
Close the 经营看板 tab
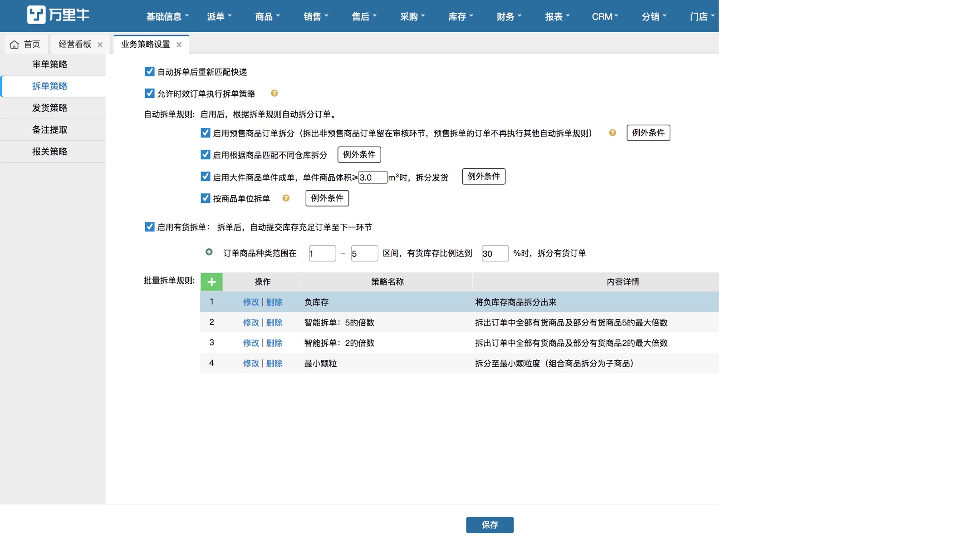(x=100, y=44)
